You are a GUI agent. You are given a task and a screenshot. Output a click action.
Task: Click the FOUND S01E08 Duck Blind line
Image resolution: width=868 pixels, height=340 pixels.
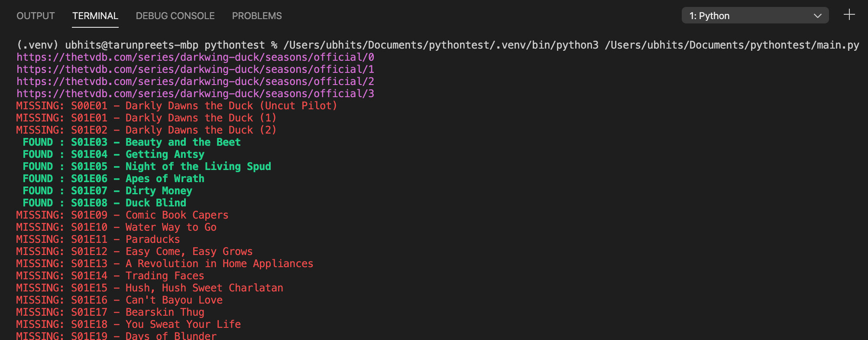point(104,203)
